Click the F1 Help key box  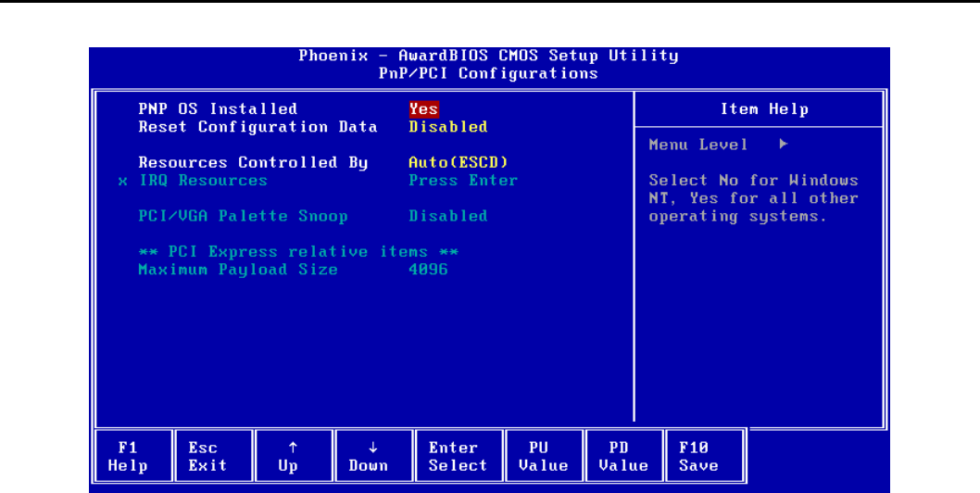[x=133, y=456]
